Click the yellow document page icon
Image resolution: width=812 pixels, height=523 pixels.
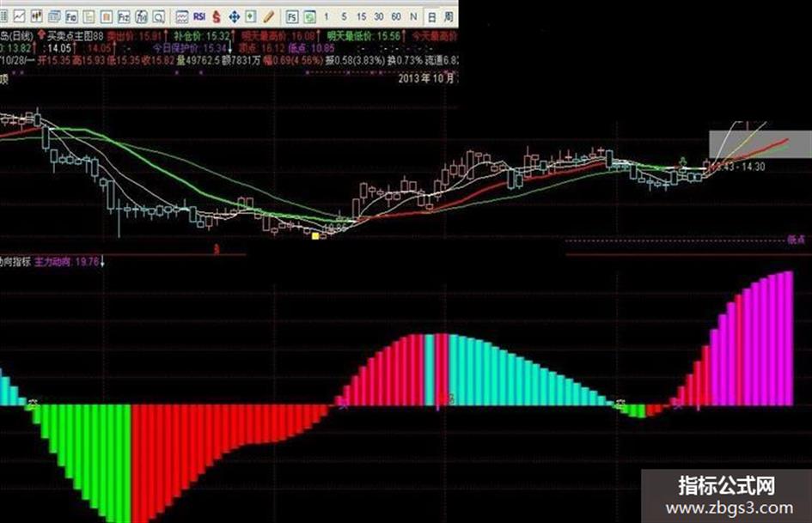click(89, 17)
